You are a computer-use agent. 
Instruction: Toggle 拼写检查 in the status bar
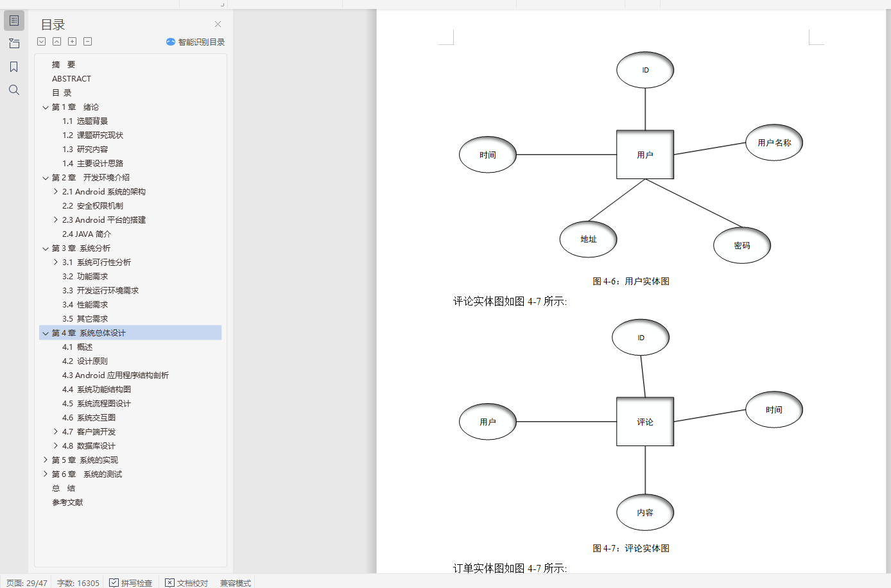click(131, 583)
